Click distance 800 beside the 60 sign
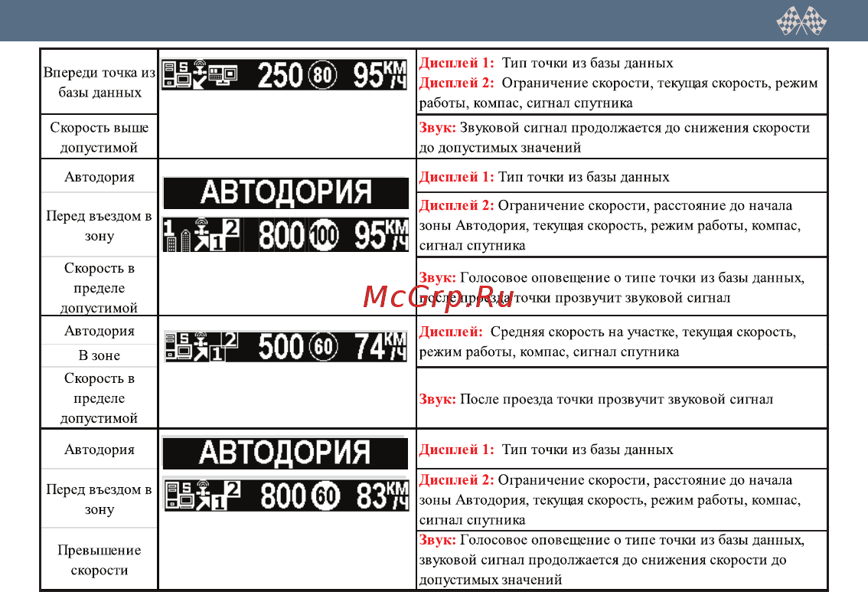Viewport: 868px width, 592px height. click(283, 495)
